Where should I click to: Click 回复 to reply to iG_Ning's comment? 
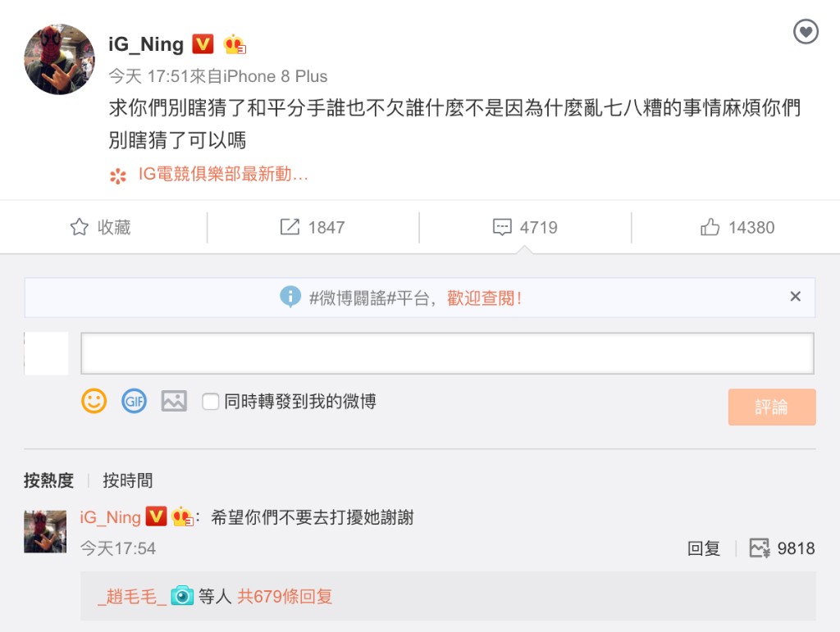[701, 550]
